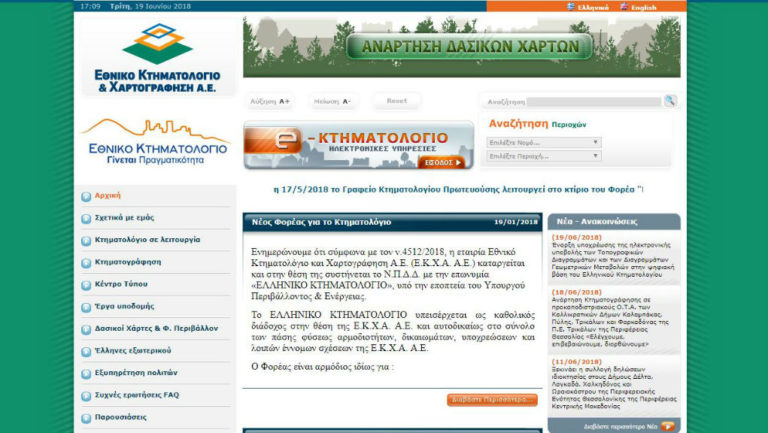Click the date Τρίτη, 19 Ιουνίου 2018
The width and height of the screenshot is (768, 433).
tap(150, 6)
